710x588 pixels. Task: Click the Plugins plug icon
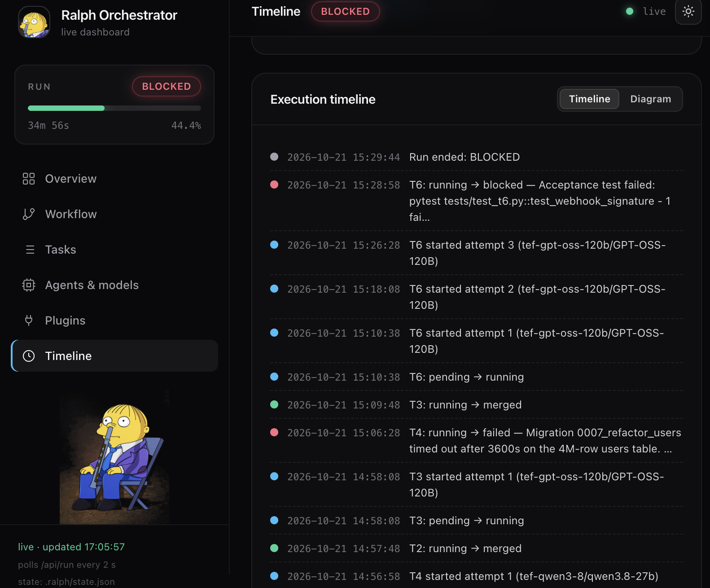point(29,320)
